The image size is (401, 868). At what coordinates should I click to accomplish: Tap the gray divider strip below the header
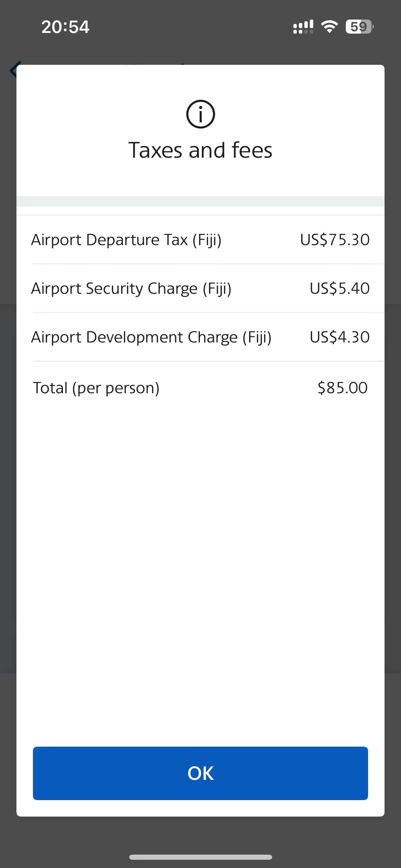[200, 201]
